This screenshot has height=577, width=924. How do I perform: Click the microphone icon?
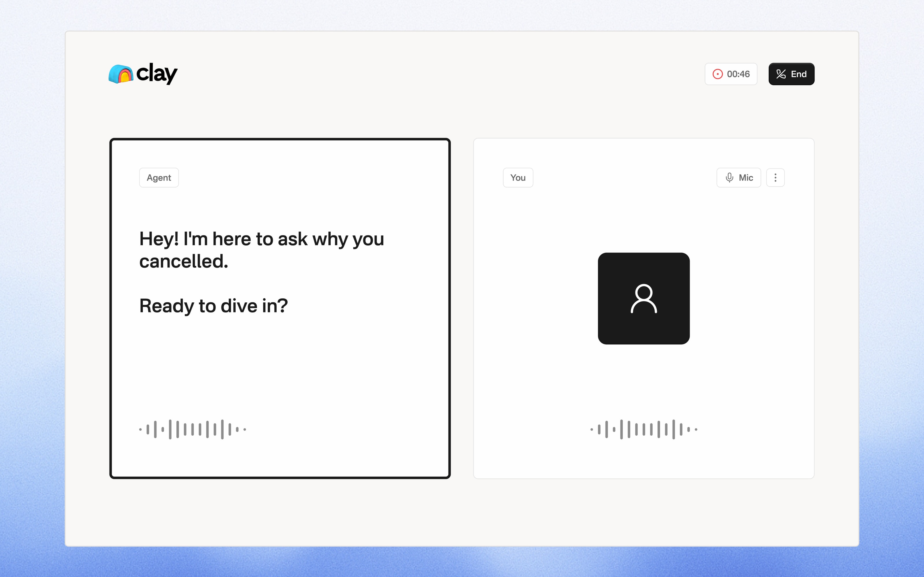click(729, 177)
